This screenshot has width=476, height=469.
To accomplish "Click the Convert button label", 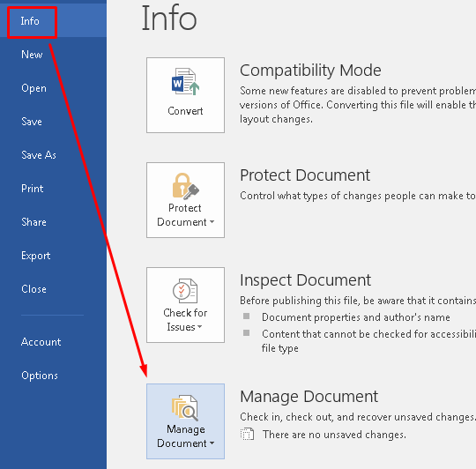I will (185, 111).
